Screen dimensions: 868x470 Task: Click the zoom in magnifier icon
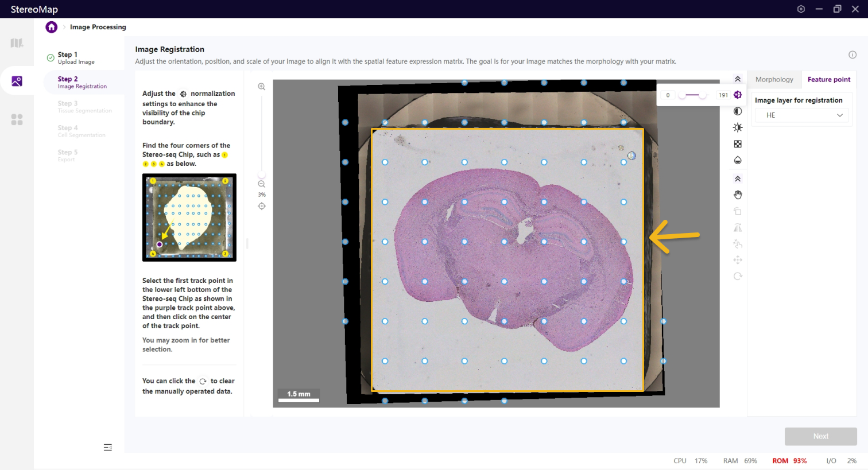(x=262, y=87)
